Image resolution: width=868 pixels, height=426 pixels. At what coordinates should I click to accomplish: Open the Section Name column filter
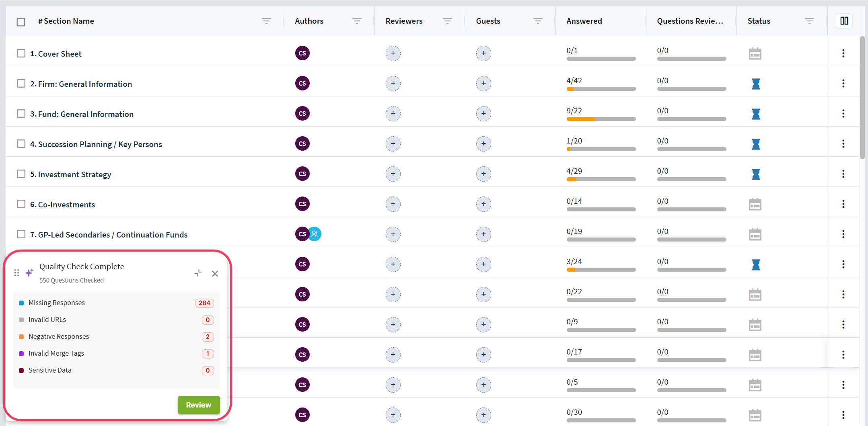tap(266, 21)
